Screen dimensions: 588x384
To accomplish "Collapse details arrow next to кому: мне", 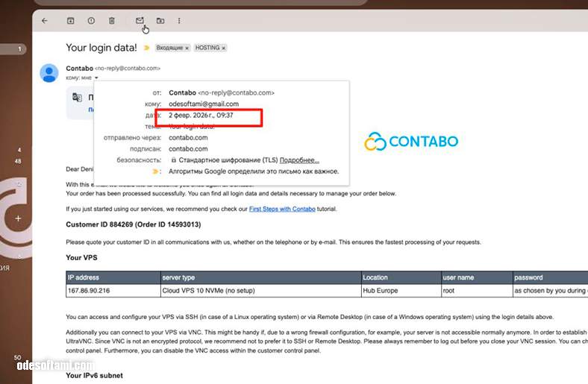I will point(96,78).
